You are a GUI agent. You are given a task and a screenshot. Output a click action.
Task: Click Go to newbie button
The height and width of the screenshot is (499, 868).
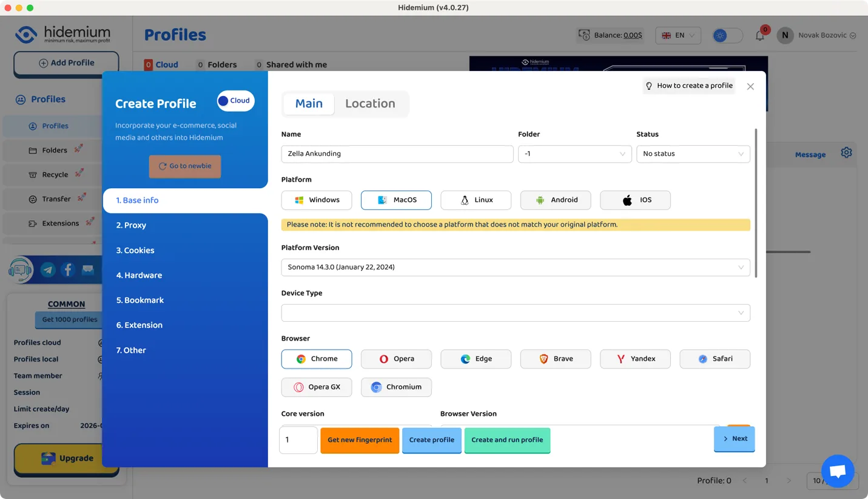pos(185,166)
